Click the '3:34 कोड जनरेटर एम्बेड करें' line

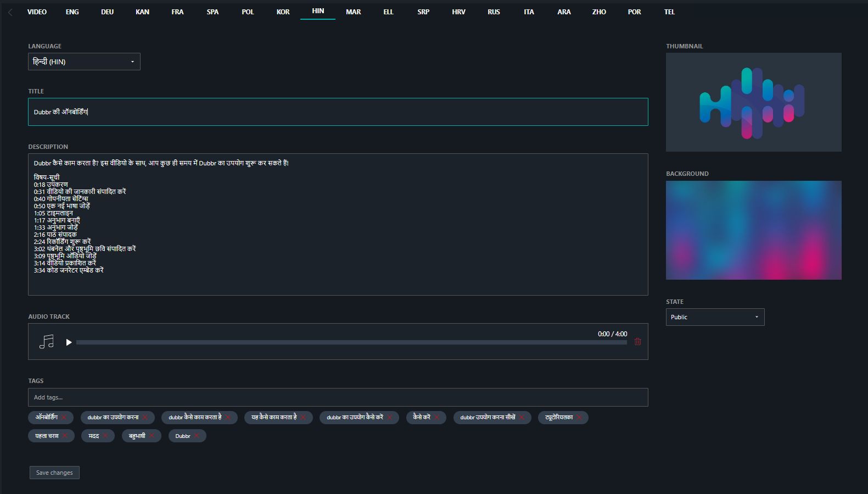coord(69,270)
